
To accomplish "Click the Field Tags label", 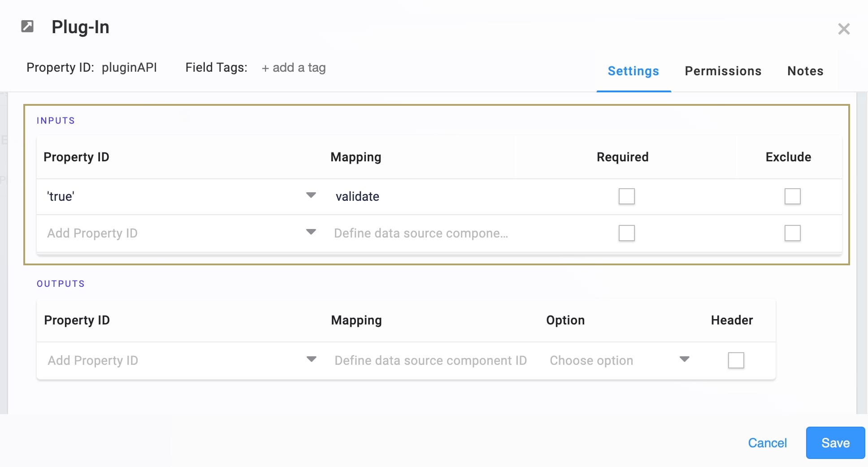I will tap(216, 67).
